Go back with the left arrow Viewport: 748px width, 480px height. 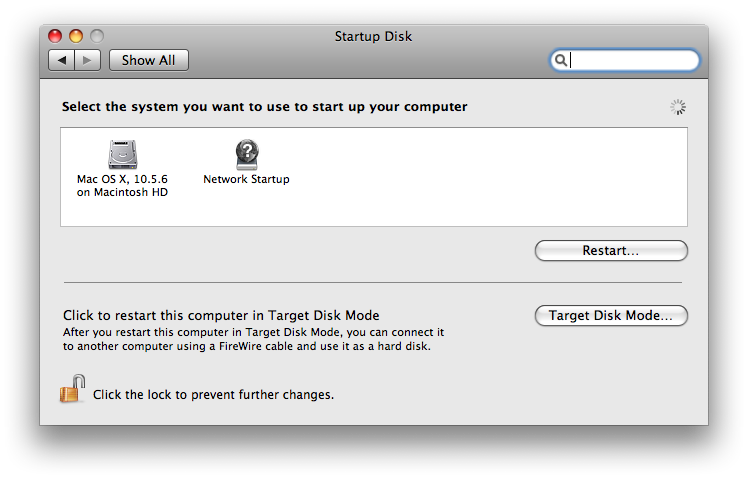point(62,60)
